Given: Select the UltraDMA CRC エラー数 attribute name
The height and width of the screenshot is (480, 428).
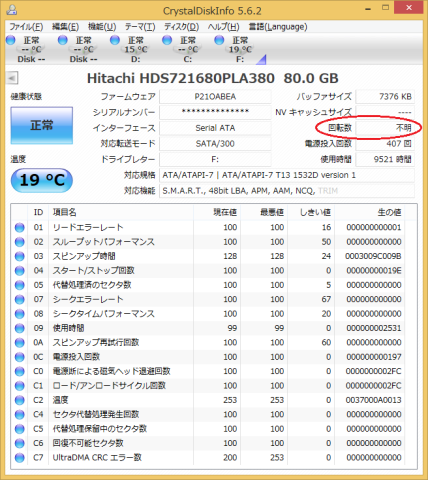Looking at the screenshot, I should (97, 458).
